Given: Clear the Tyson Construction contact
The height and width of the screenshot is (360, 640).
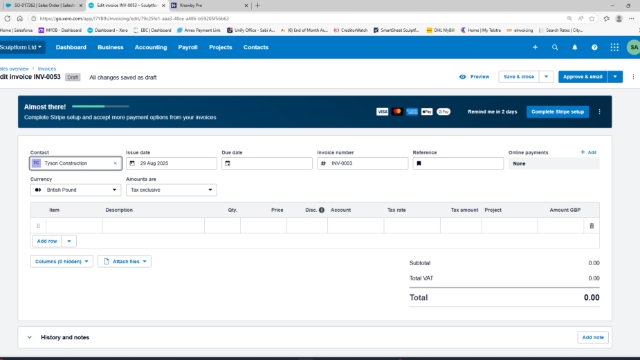Looking at the screenshot, I should pos(115,163).
